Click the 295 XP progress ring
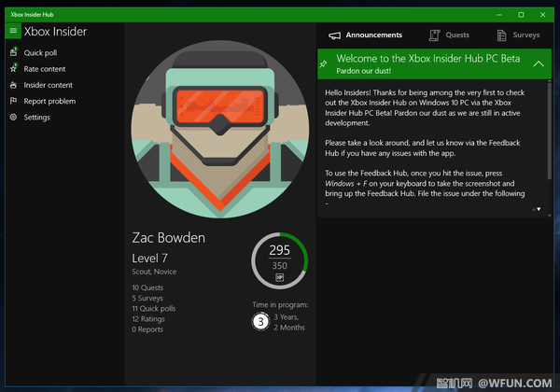This screenshot has height=392, width=560. pos(279,261)
